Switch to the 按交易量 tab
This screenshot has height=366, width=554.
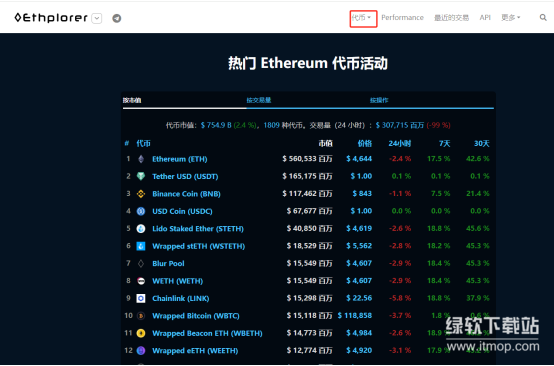259,100
